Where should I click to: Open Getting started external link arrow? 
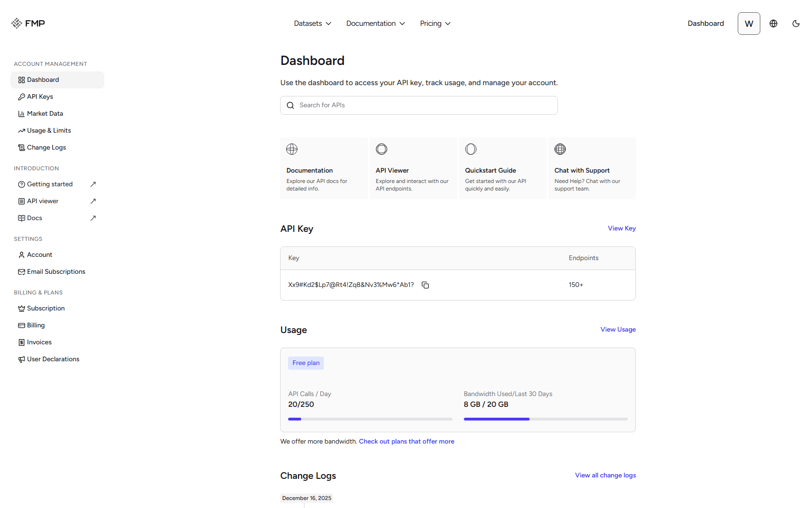93,184
